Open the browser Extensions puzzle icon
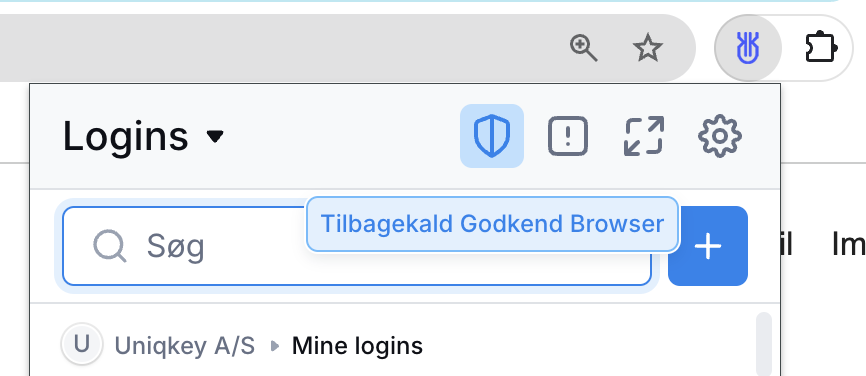This screenshot has height=376, width=866. coord(821,48)
